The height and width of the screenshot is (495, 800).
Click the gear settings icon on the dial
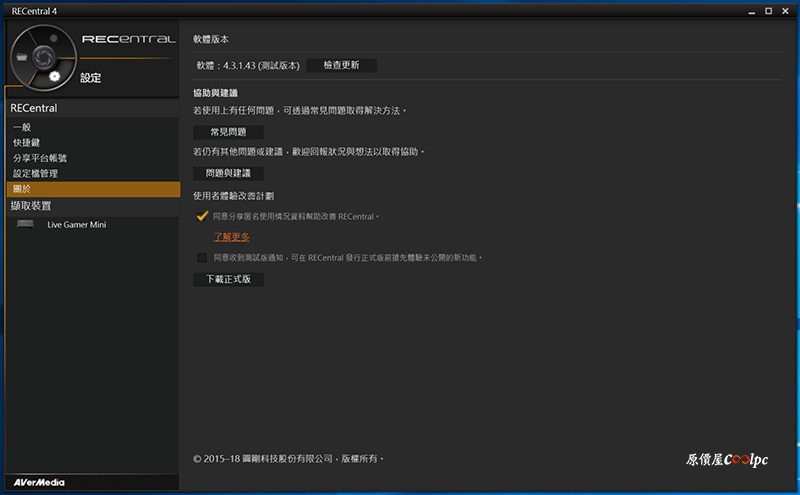point(55,77)
